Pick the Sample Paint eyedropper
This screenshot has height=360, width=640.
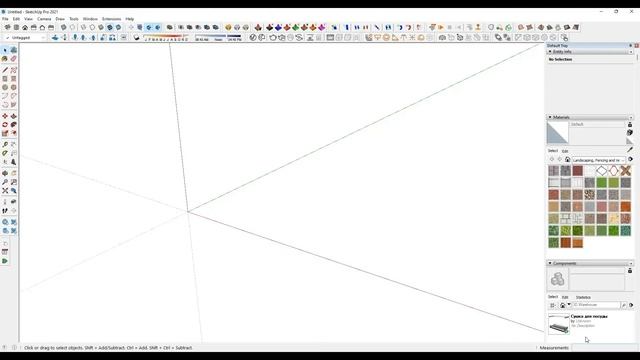(630, 150)
